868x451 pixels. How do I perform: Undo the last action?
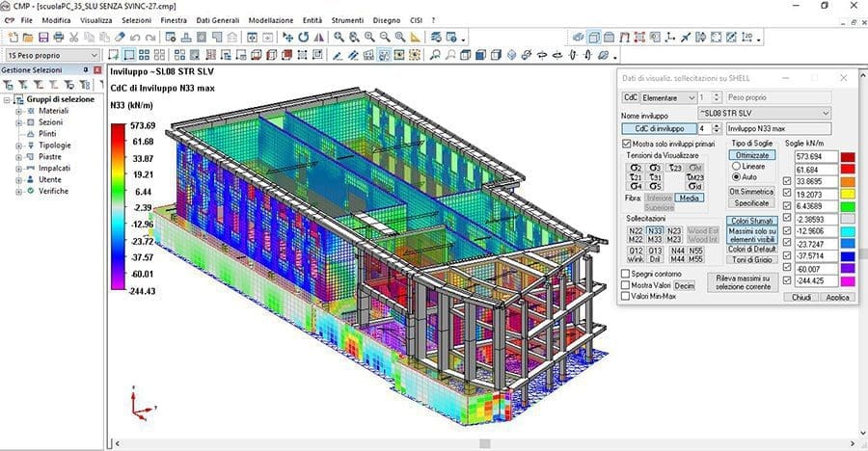click(x=135, y=38)
